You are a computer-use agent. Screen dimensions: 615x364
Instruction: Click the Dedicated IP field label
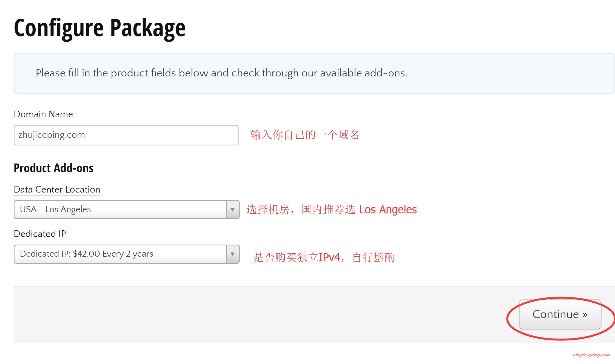coord(40,234)
